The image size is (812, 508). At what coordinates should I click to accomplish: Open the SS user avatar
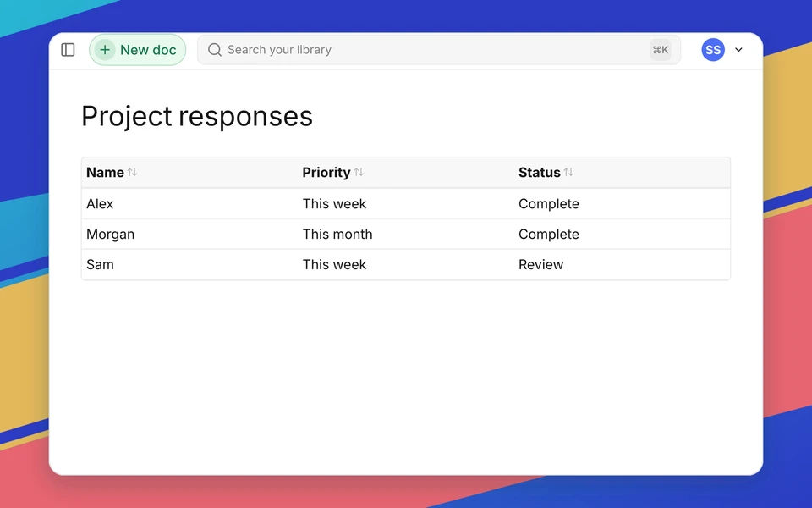click(713, 50)
